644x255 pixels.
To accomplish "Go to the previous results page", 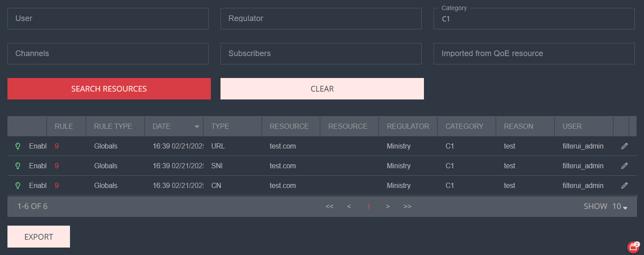I will (x=349, y=206).
